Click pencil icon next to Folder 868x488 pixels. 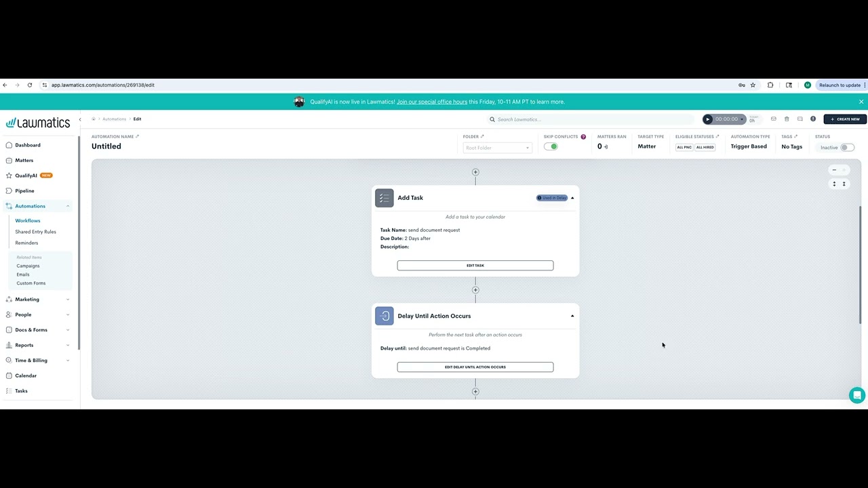pos(482,136)
